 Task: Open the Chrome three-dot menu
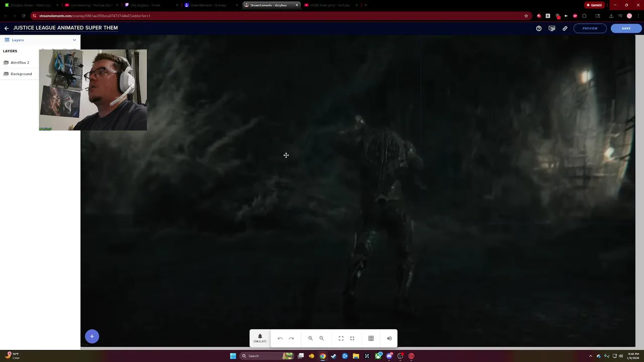coord(638,16)
